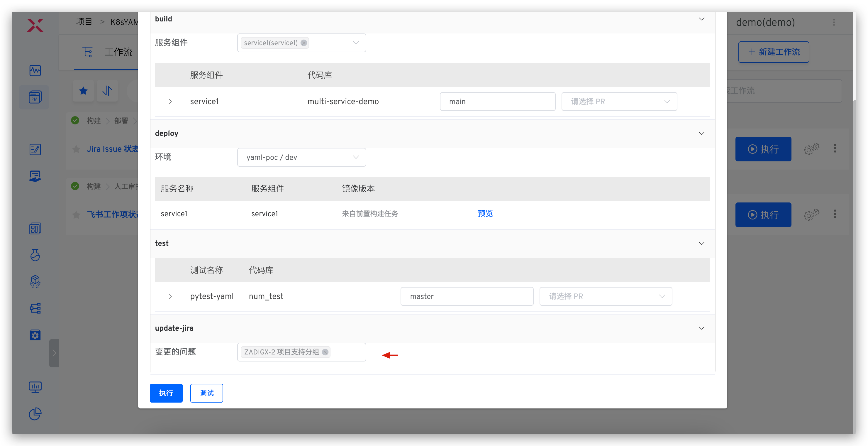Open the activity monitor sidebar icon
This screenshot has height=446, width=868.
35,70
